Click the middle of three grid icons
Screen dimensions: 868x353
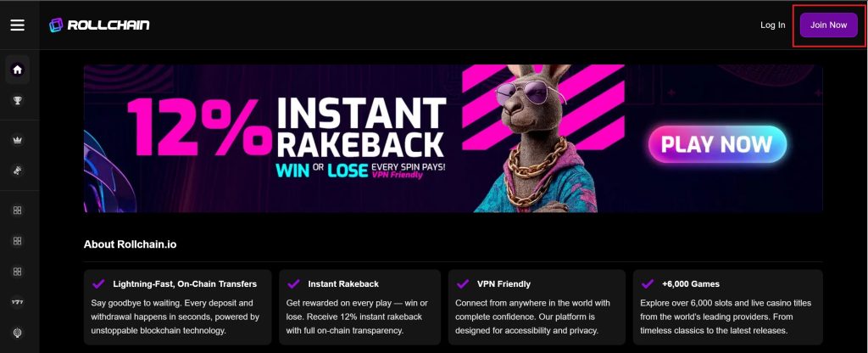17,241
